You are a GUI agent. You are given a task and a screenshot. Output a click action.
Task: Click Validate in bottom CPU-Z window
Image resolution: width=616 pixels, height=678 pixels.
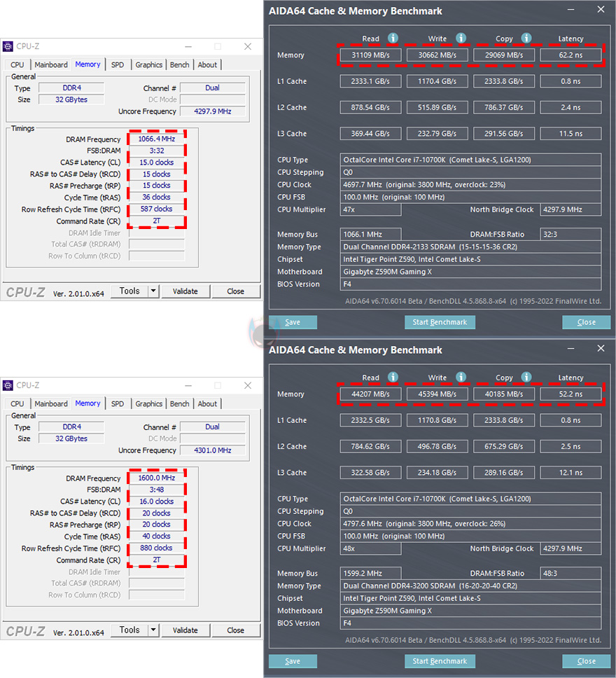tap(185, 630)
